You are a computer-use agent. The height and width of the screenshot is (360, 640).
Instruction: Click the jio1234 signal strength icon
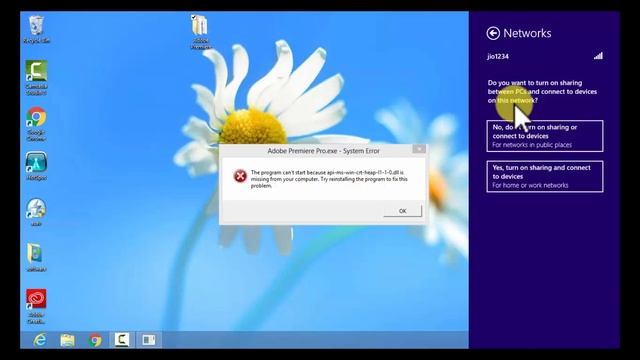(x=598, y=56)
